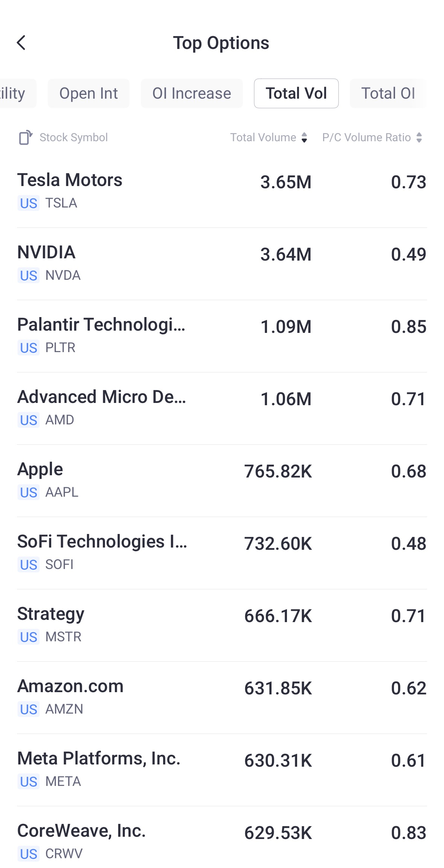Sort by P/C Volume Ratio arrows

point(419,137)
